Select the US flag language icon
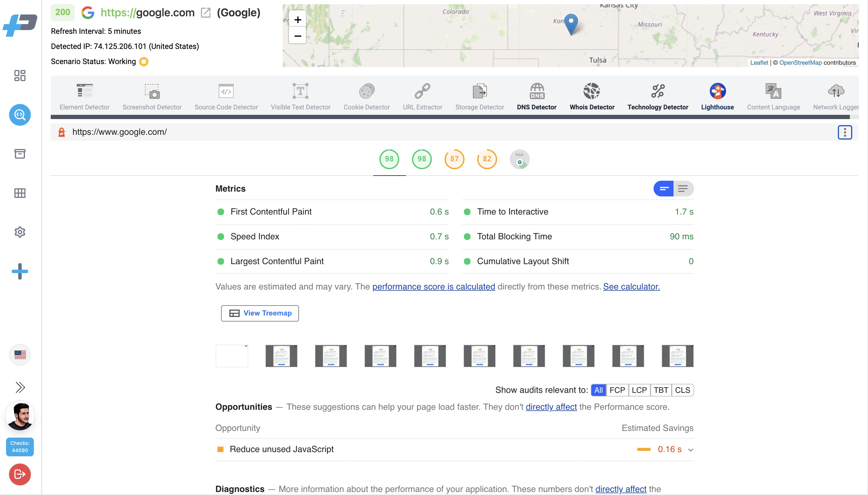The image size is (868, 495). pos(20,354)
